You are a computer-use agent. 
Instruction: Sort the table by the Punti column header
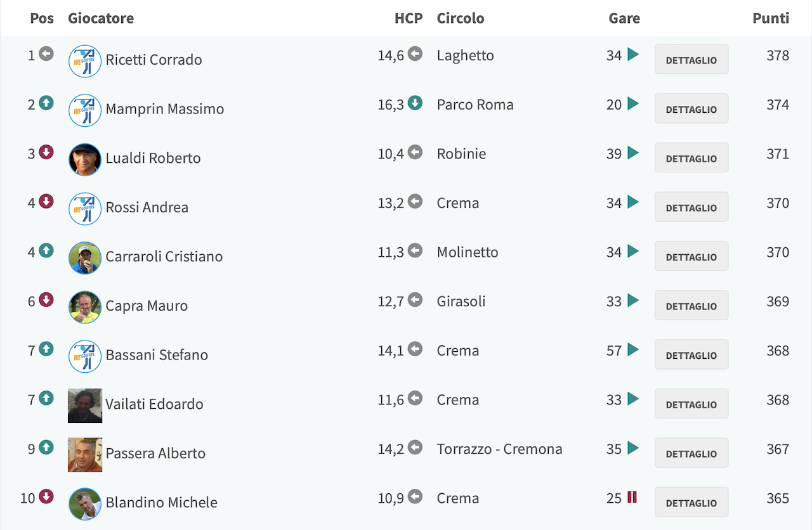[x=771, y=18]
